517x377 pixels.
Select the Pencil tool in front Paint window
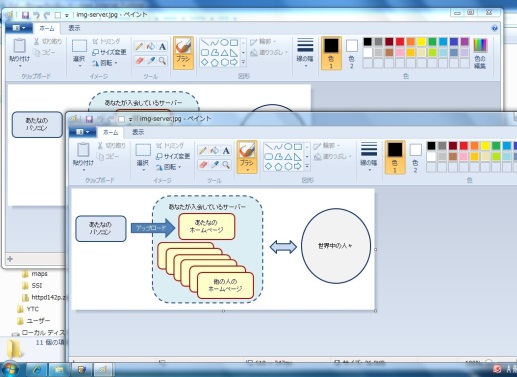pos(203,151)
